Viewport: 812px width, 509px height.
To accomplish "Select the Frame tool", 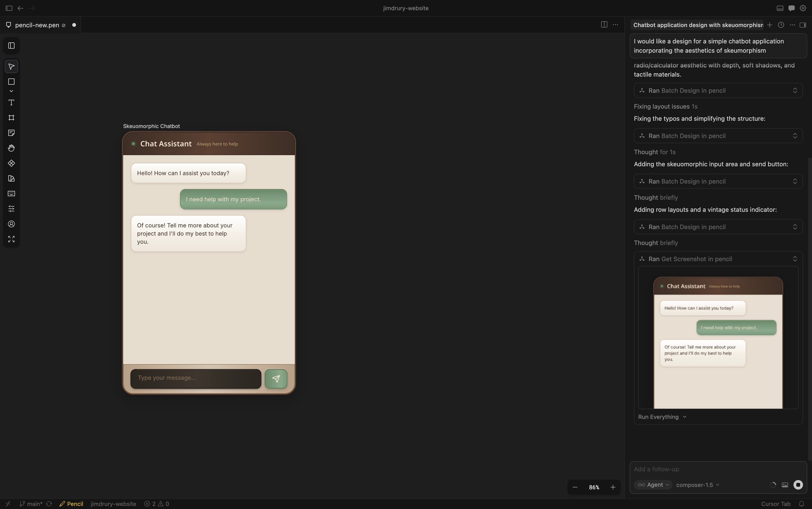I will pos(11,117).
